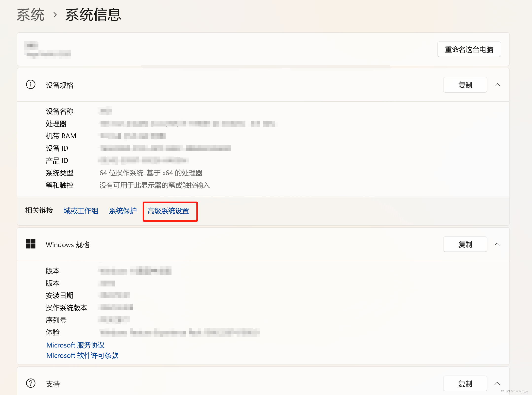The image size is (532, 395).
Task: Click the 相关链接 label
Action: 39,210
